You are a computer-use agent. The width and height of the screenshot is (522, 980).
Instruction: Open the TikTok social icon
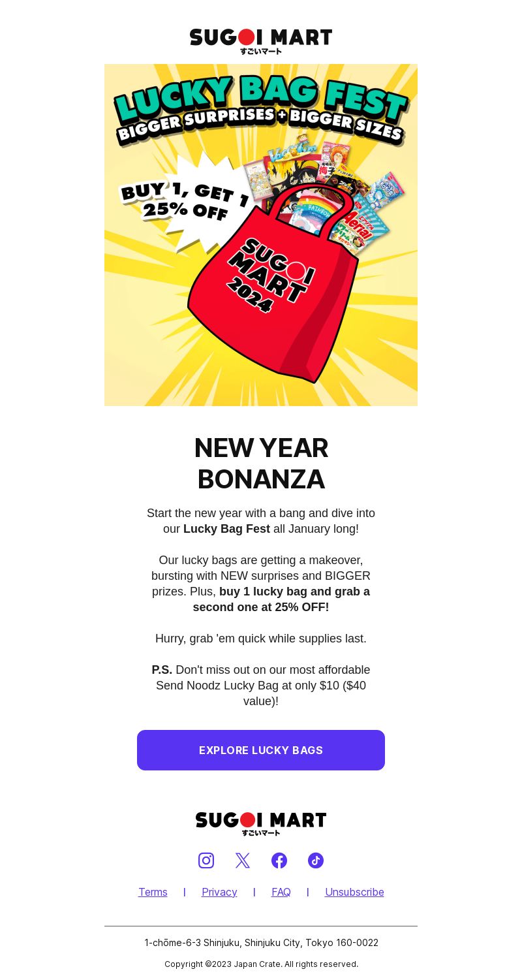pyautogui.click(x=316, y=861)
